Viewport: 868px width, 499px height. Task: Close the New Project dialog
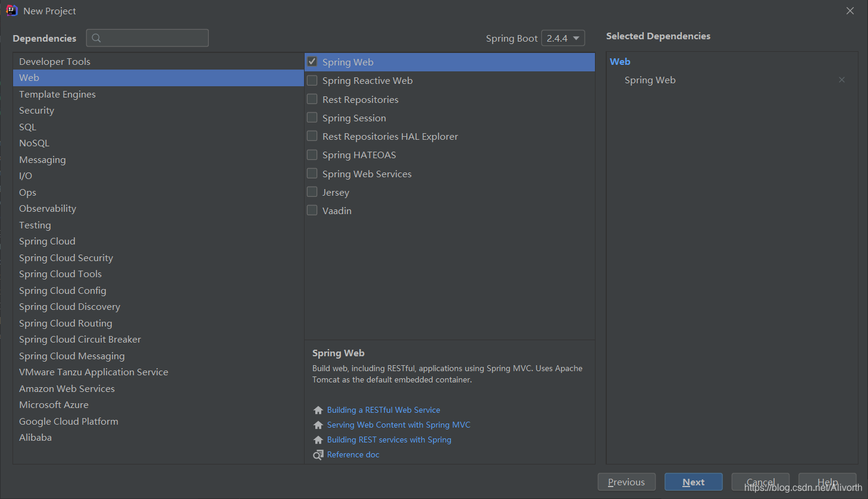(850, 11)
